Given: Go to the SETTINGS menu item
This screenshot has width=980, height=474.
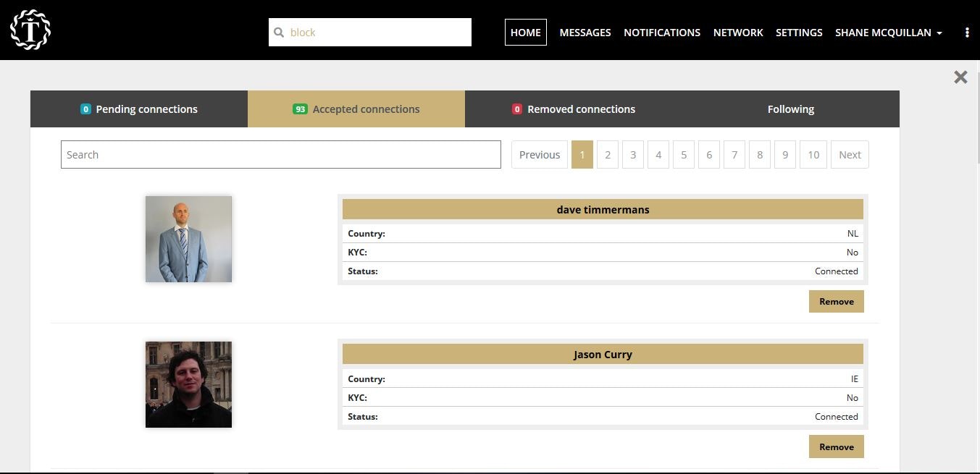Looking at the screenshot, I should pyautogui.click(x=799, y=32).
